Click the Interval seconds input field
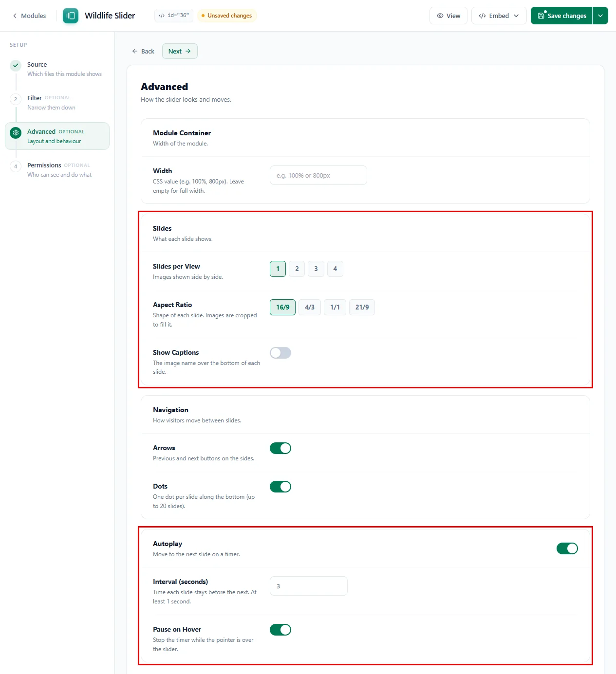The image size is (616, 674). click(x=309, y=586)
